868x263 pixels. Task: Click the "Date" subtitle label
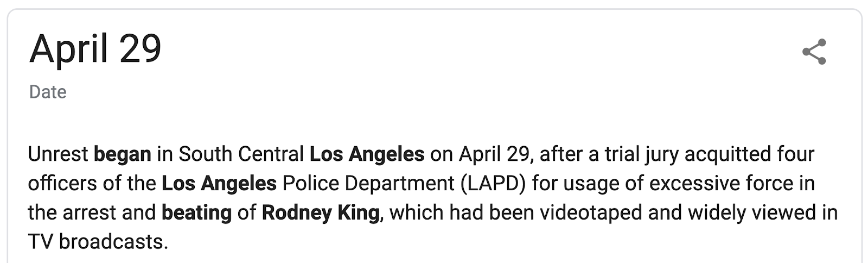tap(48, 92)
